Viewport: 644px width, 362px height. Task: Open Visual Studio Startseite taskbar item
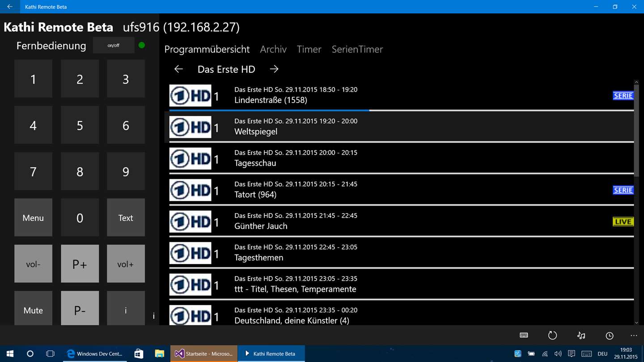(x=204, y=354)
